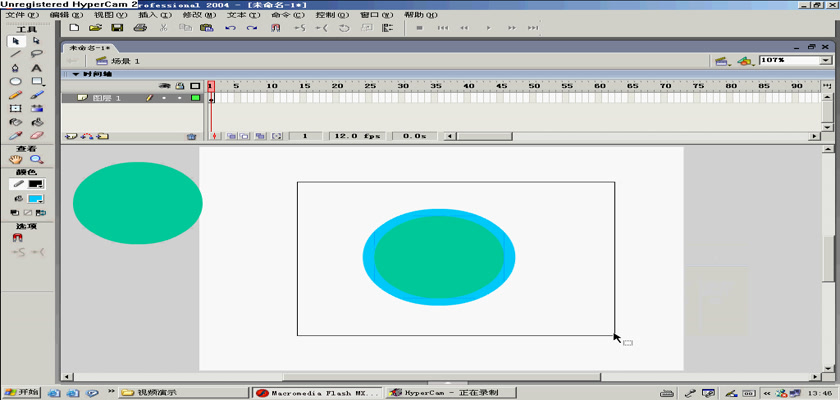Screen dimensions: 840x400
Task: Select the Subselection tool
Action: 36,41
